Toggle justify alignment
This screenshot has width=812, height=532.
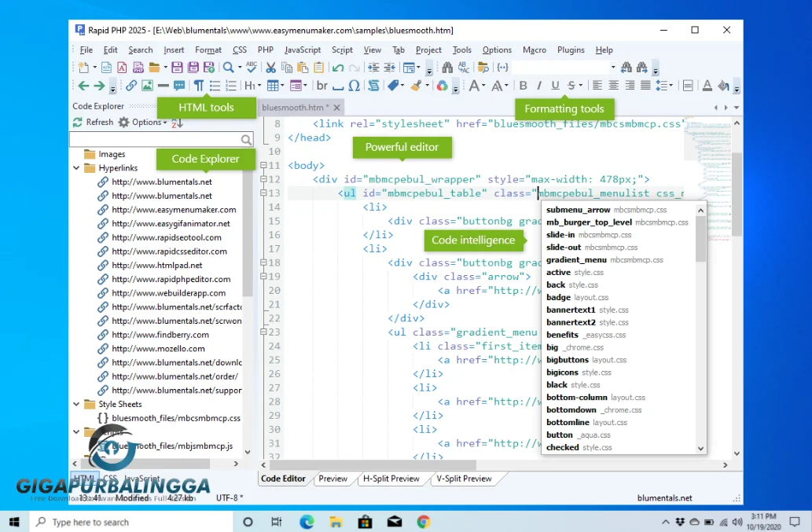coord(645,86)
